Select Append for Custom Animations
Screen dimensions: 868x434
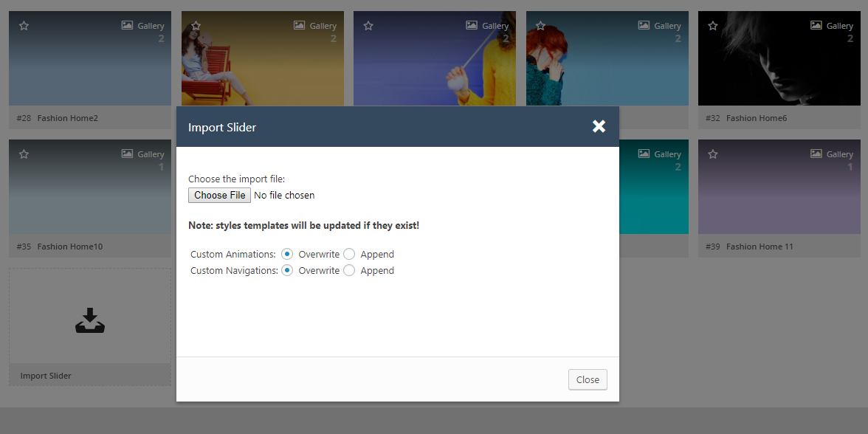point(349,254)
